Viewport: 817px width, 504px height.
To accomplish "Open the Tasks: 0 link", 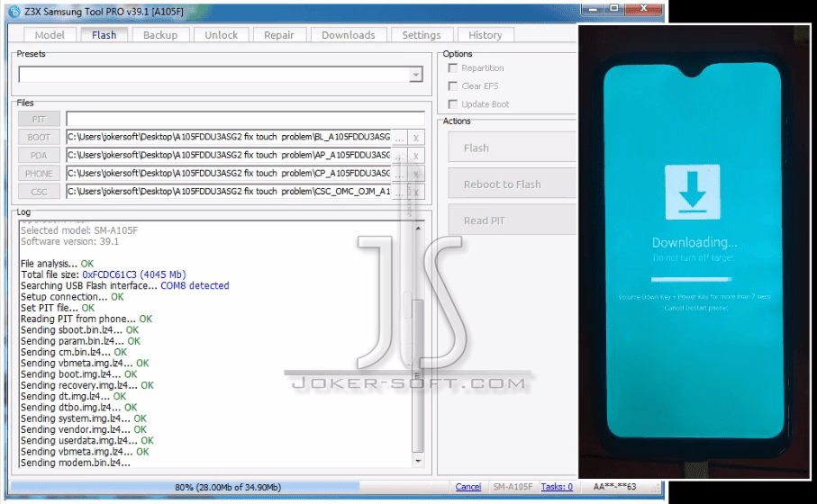I will [x=557, y=486].
